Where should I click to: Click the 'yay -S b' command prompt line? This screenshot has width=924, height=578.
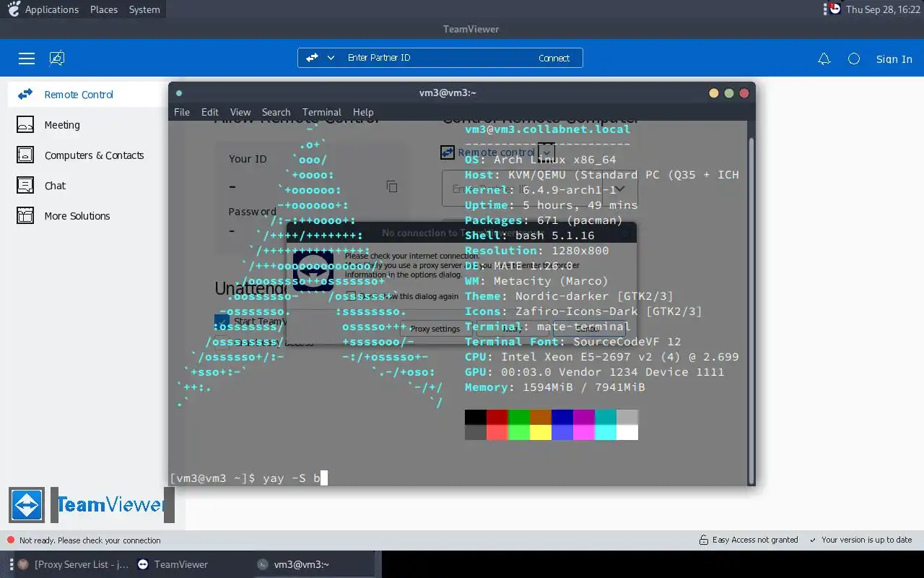[248, 478]
